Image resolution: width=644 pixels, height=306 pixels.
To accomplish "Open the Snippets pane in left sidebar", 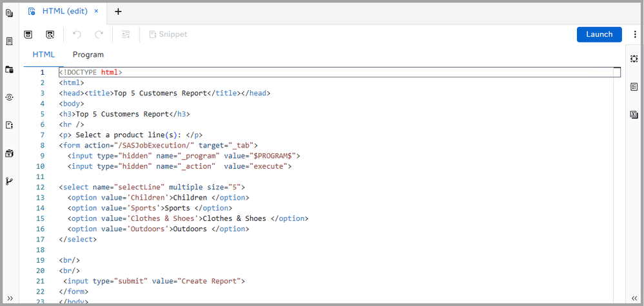I will pyautogui.click(x=9, y=125).
